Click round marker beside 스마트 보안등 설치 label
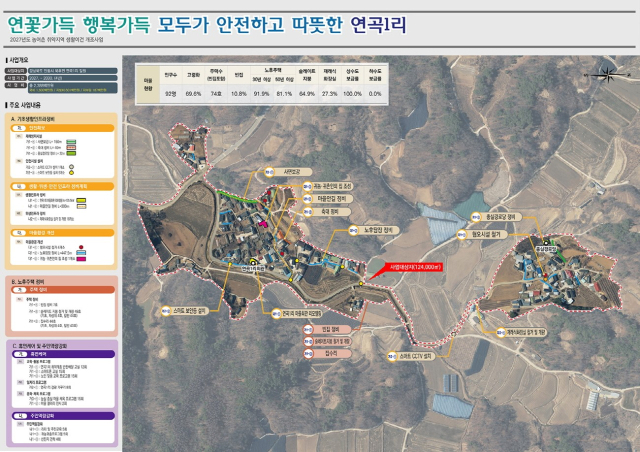 click(165, 311)
